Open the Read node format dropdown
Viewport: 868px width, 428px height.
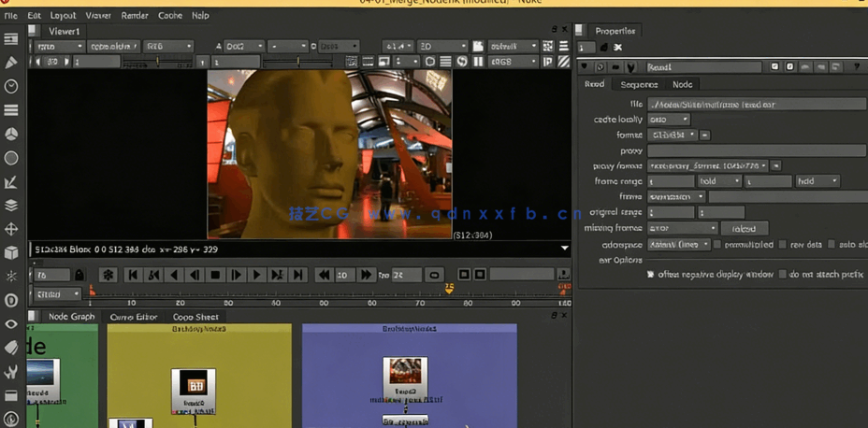(673, 135)
